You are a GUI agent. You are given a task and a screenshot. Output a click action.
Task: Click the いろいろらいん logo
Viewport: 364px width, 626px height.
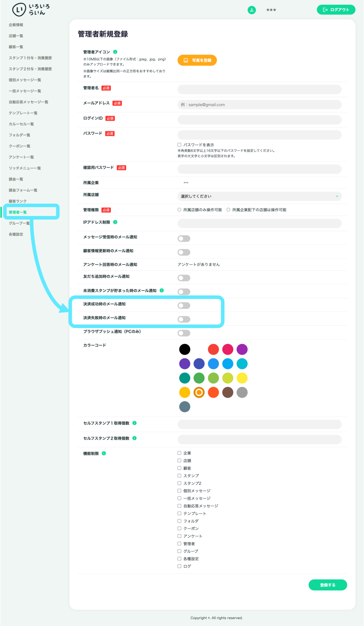coord(31,10)
